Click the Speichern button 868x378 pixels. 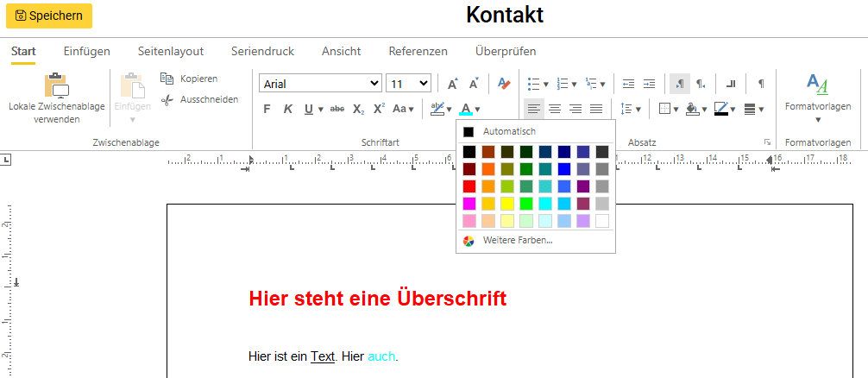point(48,16)
